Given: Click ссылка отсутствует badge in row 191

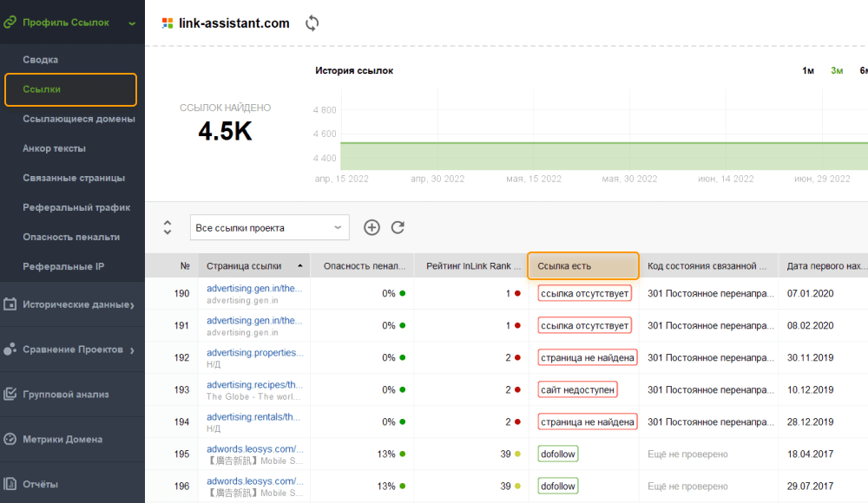Looking at the screenshot, I should [x=584, y=325].
